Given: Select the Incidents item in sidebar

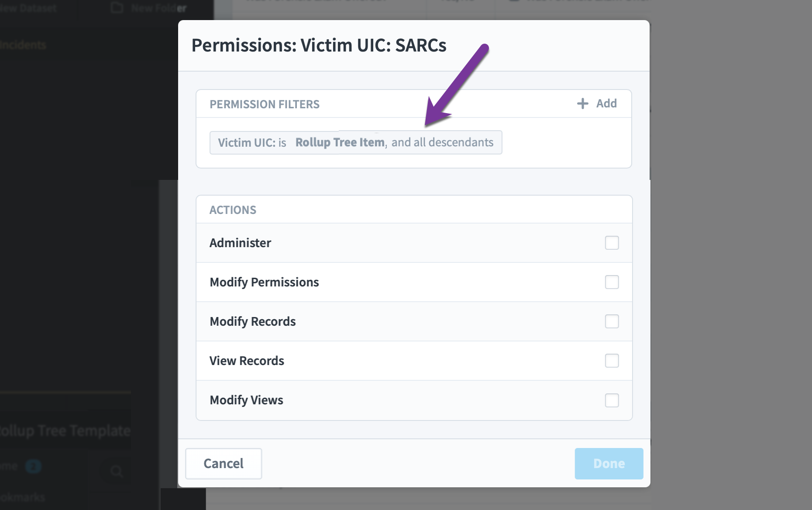Looking at the screenshot, I should click(23, 45).
